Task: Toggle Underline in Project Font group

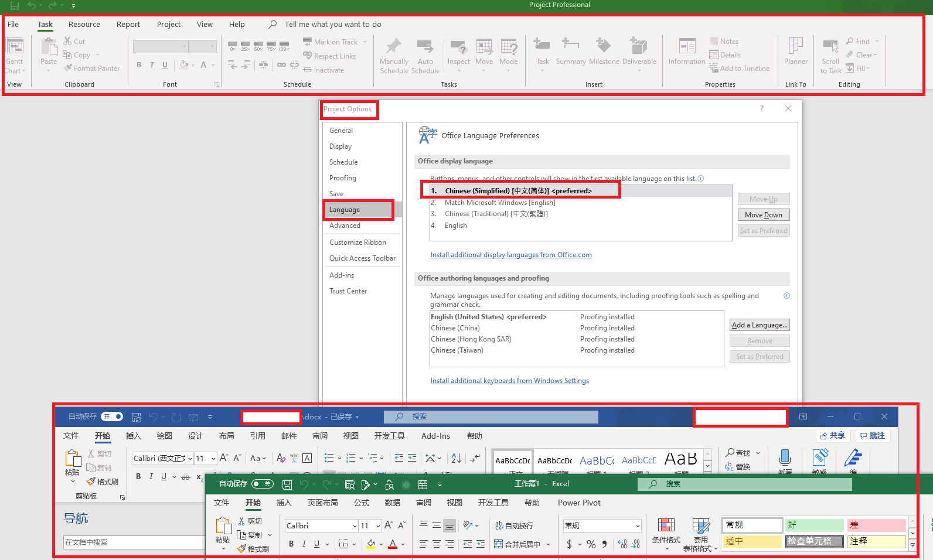Action: [165, 65]
